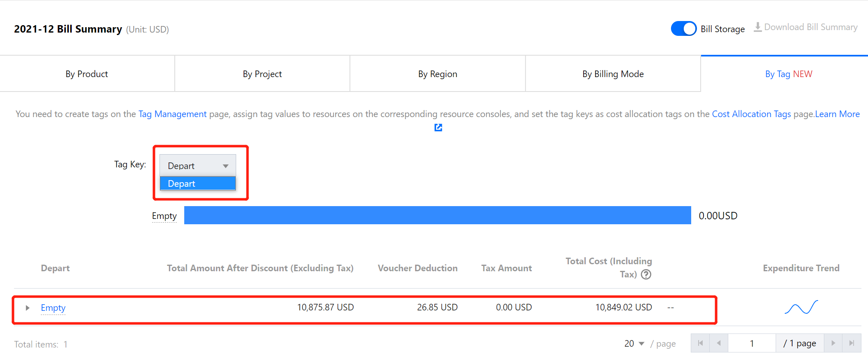Click the Total Cost help question icon
The image size is (868, 364).
646,275
